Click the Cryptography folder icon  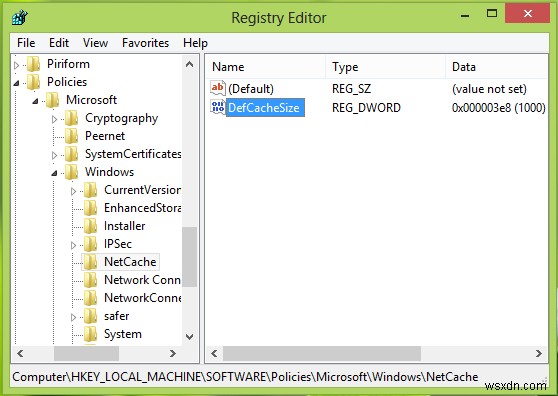pyautogui.click(x=72, y=118)
